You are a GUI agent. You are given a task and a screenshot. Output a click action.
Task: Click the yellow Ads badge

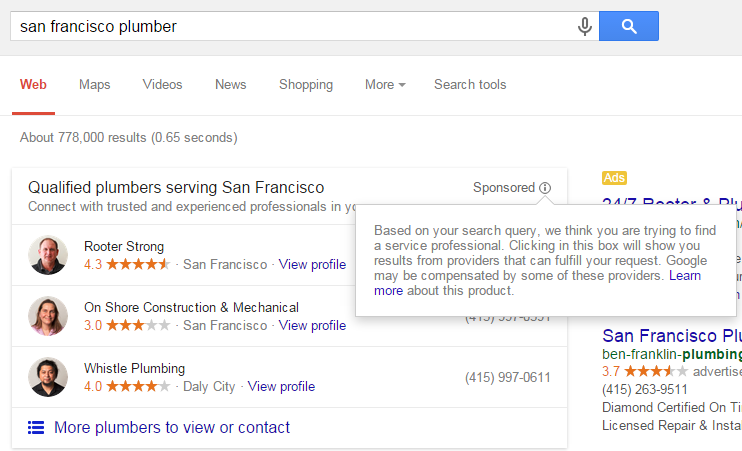614,178
